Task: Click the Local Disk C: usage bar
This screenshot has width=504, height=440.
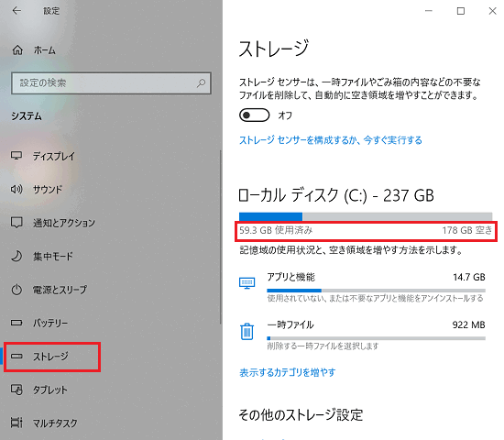Action: click(x=366, y=216)
